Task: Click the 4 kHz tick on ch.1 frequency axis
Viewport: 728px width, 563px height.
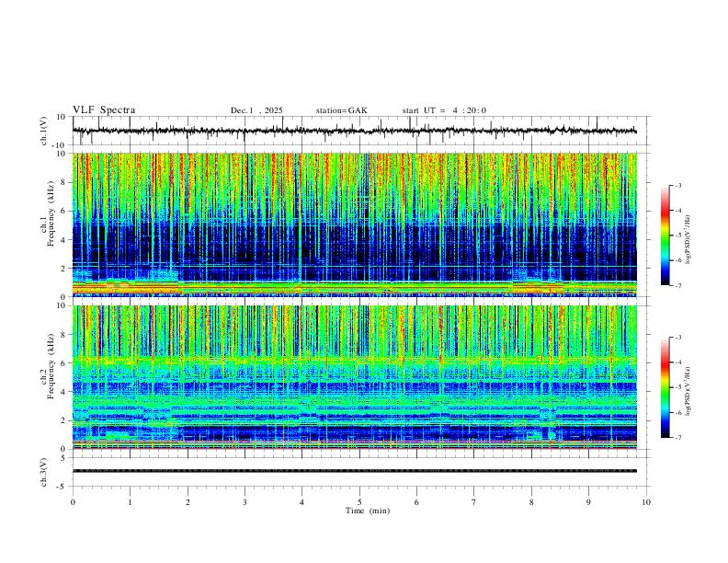Action: [63, 240]
